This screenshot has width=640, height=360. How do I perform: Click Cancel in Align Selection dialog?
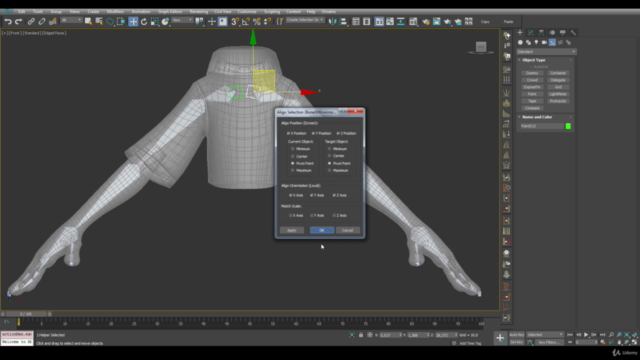click(x=348, y=231)
